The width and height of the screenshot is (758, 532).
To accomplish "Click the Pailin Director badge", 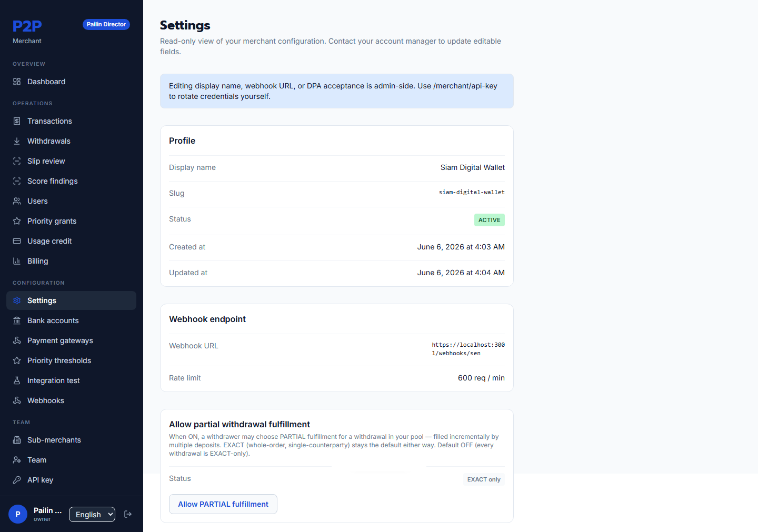I will 106,24.
